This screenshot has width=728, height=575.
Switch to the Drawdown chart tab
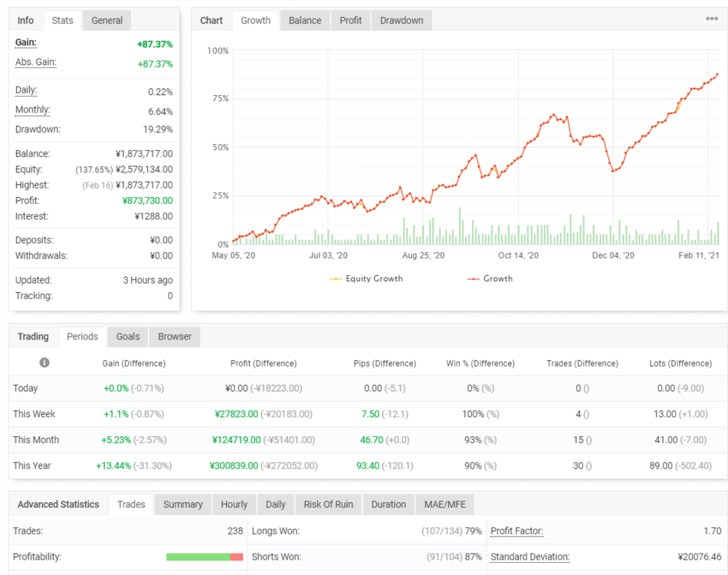pyautogui.click(x=402, y=21)
